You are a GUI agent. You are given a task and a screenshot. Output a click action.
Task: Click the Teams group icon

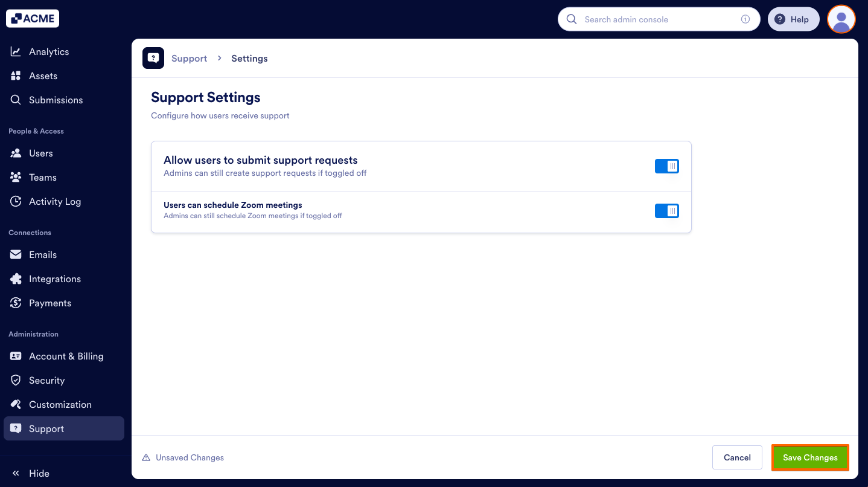click(16, 178)
